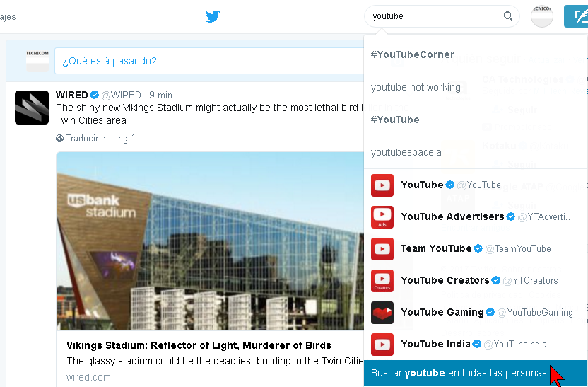Click the YouTube India name text
Image resolution: width=588 pixels, height=387 pixels.
[436, 344]
